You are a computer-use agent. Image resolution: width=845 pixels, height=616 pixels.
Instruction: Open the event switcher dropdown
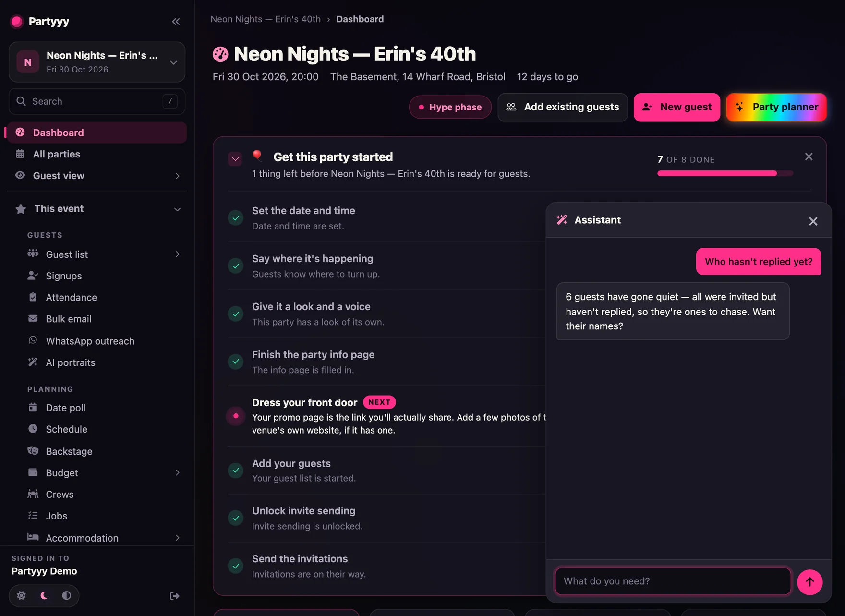[97, 62]
